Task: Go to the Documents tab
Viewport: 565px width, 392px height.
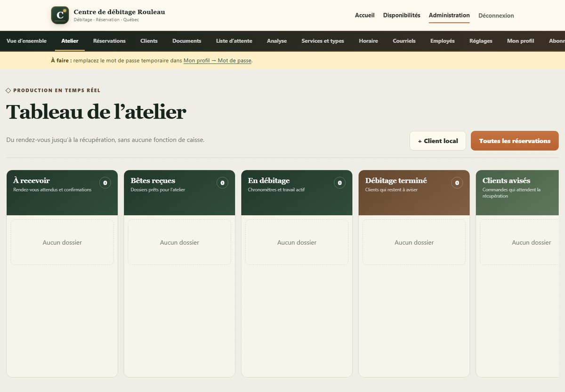Action: pos(186,41)
